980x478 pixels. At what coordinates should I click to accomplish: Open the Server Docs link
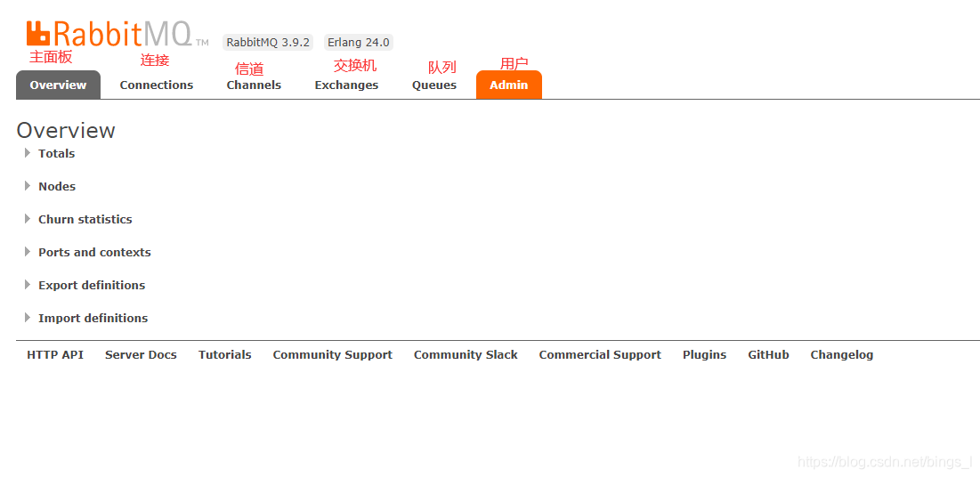141,355
